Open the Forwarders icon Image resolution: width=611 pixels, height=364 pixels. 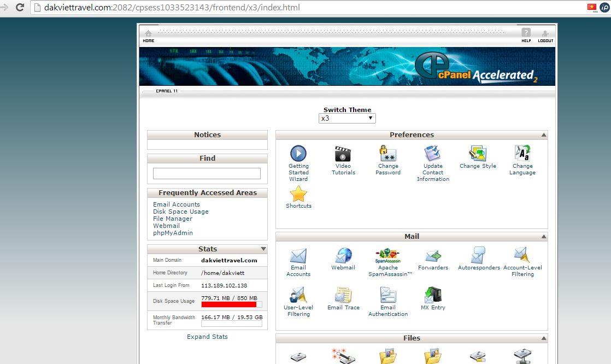(433, 256)
